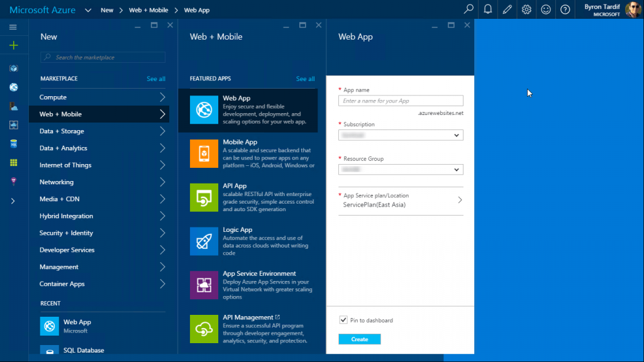Viewport: 644px width, 362px height.
Task: Select Developer Services category
Action: (99, 250)
